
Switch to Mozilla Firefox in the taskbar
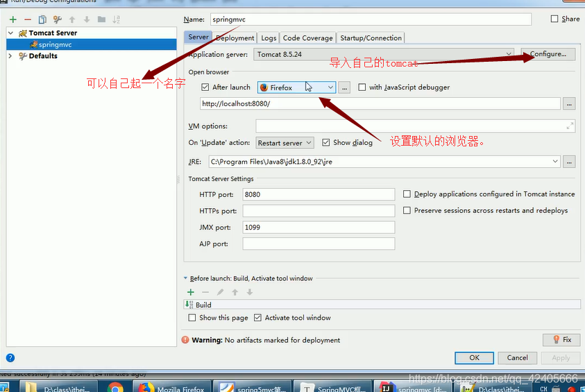(171, 388)
